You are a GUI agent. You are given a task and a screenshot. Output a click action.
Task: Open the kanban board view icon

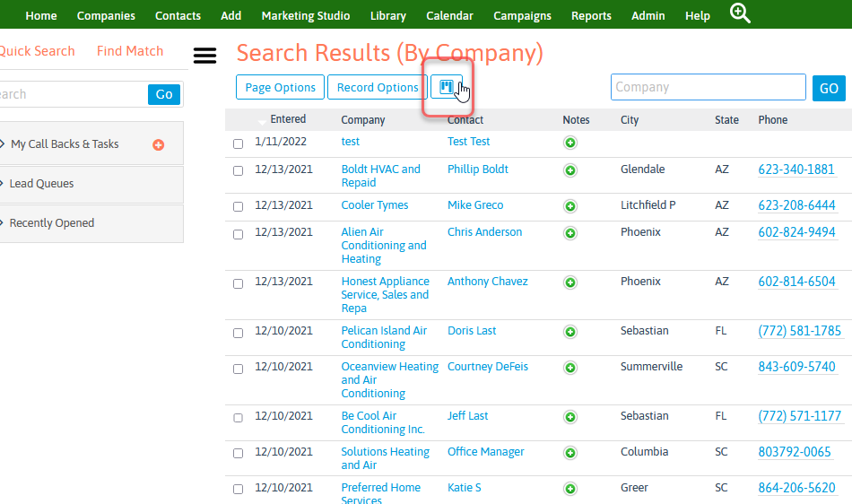447,87
